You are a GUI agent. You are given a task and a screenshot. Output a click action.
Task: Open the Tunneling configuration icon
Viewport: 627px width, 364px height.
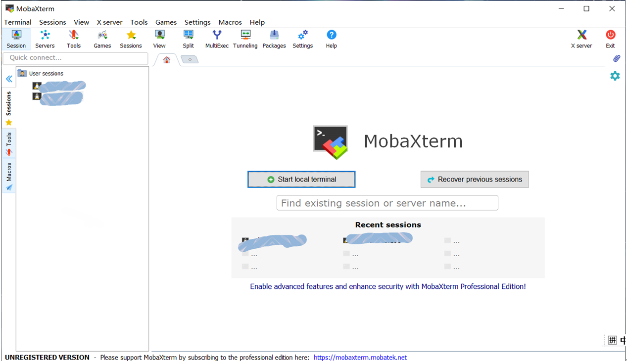coord(245,39)
